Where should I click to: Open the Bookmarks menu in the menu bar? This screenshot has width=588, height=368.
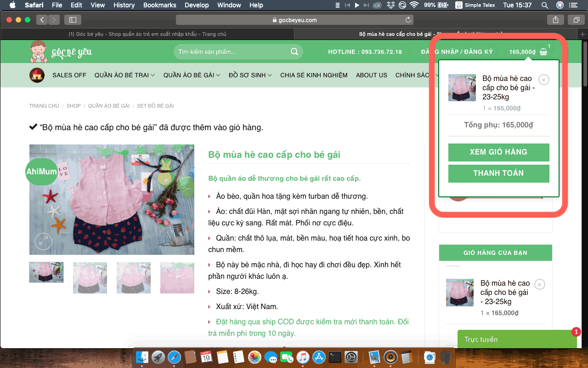coord(159,5)
